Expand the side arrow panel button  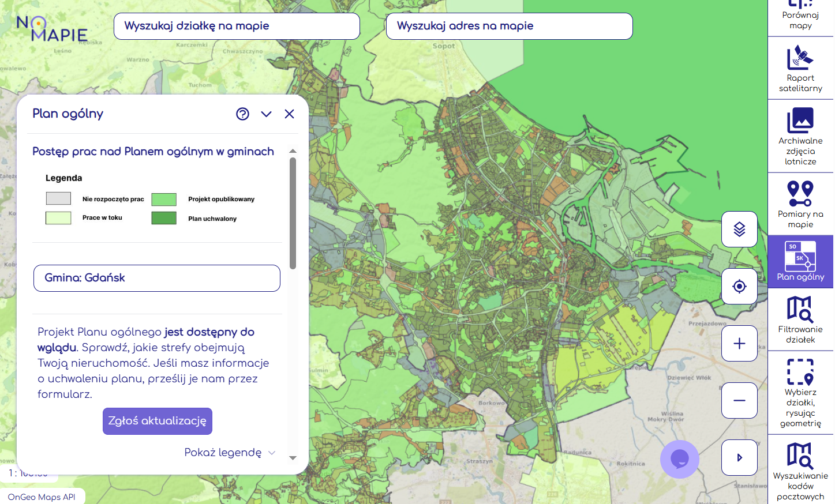pos(739,458)
